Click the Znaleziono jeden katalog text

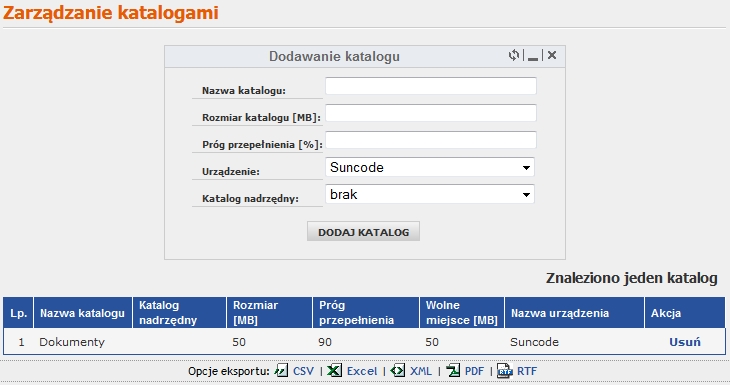631,278
